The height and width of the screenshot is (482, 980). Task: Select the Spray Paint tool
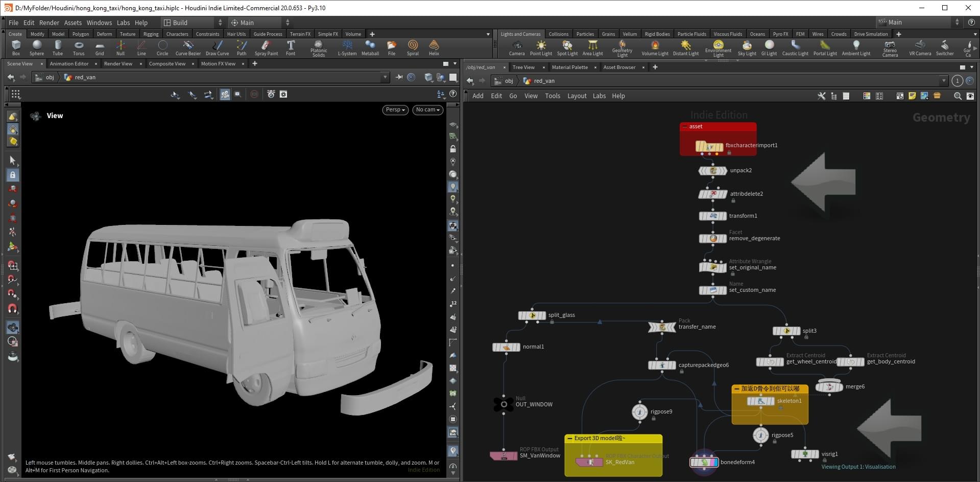[x=266, y=47]
